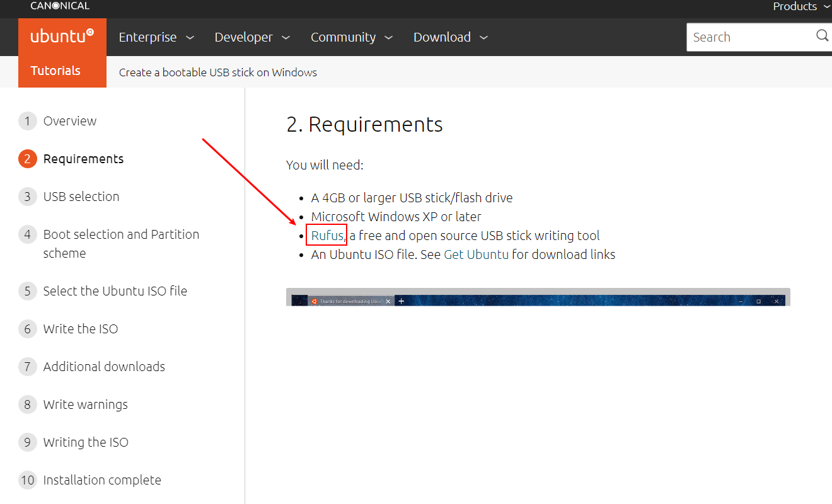Click the Ubuntu logo

[x=62, y=37]
